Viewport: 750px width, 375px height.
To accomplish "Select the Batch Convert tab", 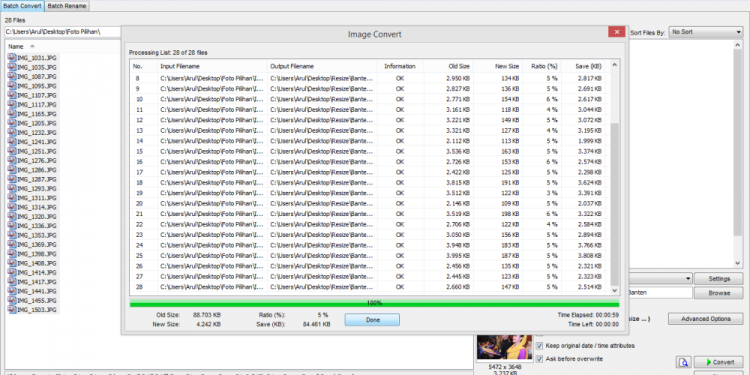I will coord(22,6).
